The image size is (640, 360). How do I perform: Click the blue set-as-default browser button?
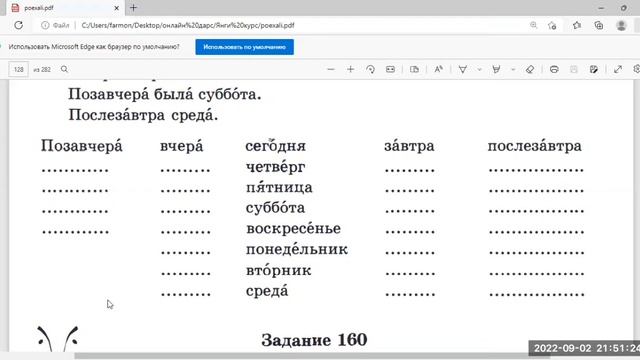click(x=244, y=47)
